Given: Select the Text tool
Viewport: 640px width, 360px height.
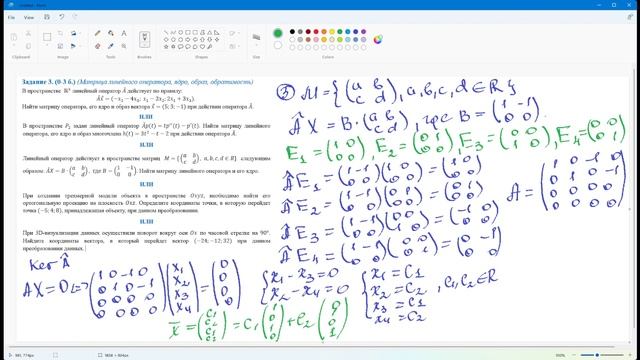Looking at the screenshot, I should coord(124,33).
